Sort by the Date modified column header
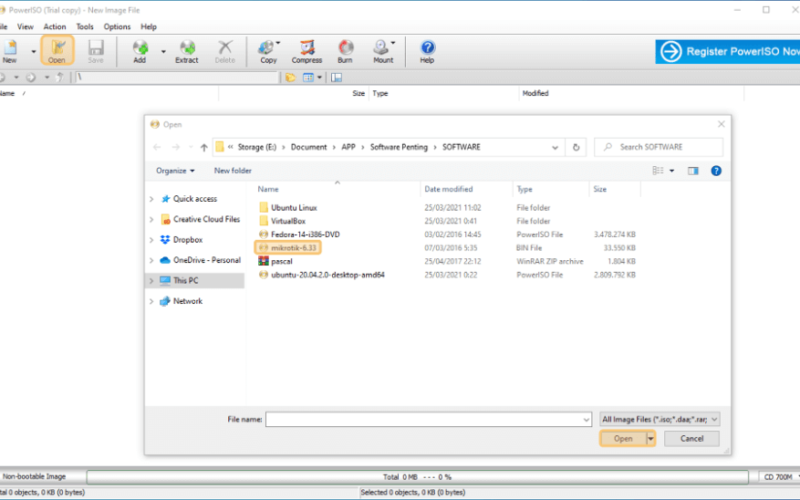This screenshot has width=800, height=500. [448, 189]
